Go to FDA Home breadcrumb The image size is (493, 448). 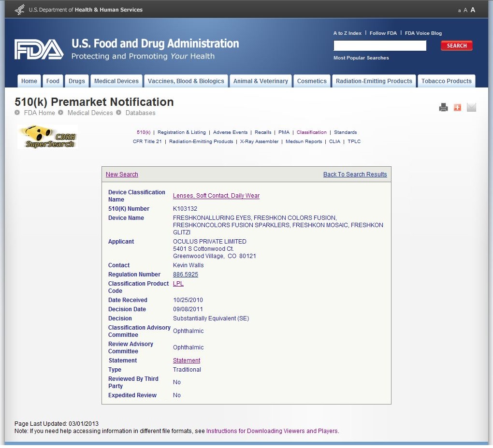39,113
